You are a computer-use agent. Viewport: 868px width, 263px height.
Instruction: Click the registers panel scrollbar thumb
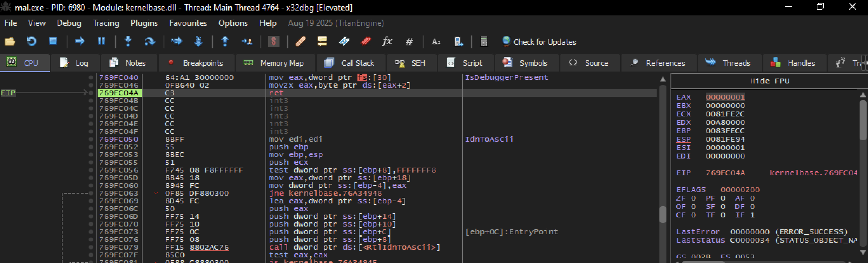(863, 120)
